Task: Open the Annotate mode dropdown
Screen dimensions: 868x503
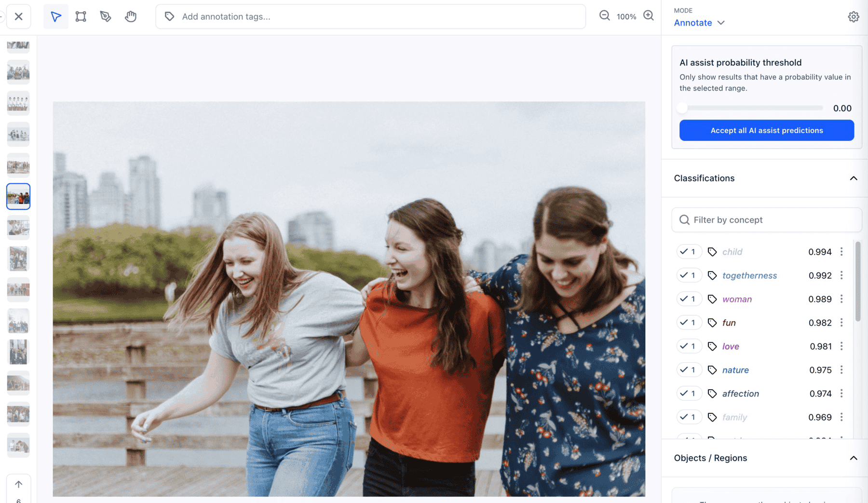Action: [x=699, y=23]
